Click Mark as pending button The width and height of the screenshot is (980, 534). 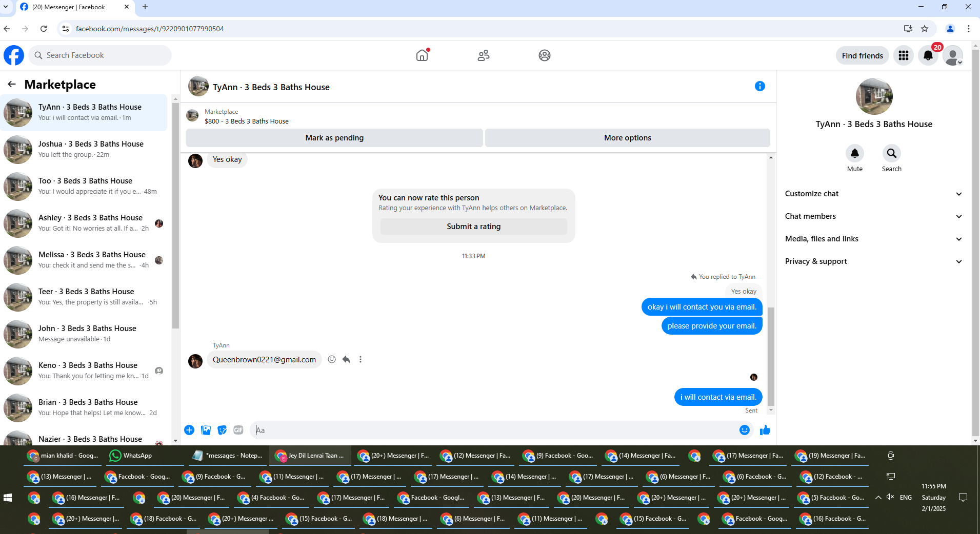[x=334, y=138]
